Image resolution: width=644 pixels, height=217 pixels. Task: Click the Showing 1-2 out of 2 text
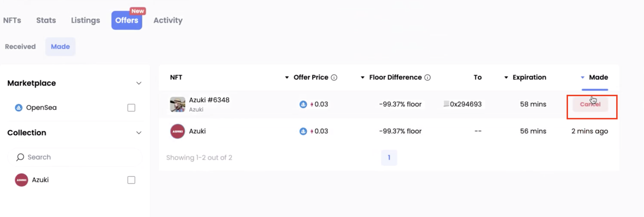(199, 158)
